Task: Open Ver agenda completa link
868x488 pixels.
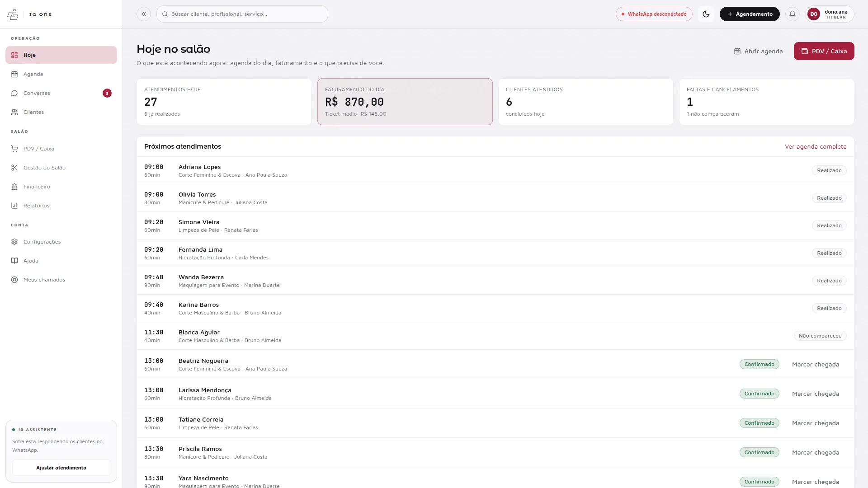Action: 816,146
